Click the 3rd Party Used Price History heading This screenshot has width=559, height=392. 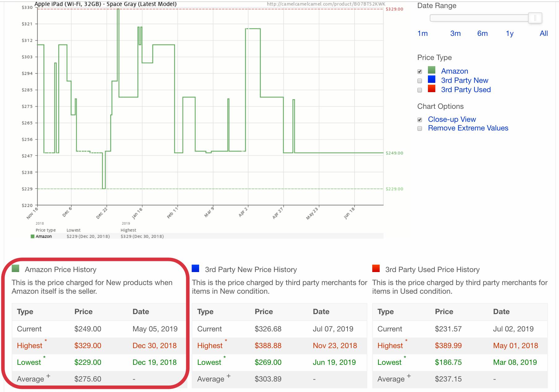[x=433, y=270]
